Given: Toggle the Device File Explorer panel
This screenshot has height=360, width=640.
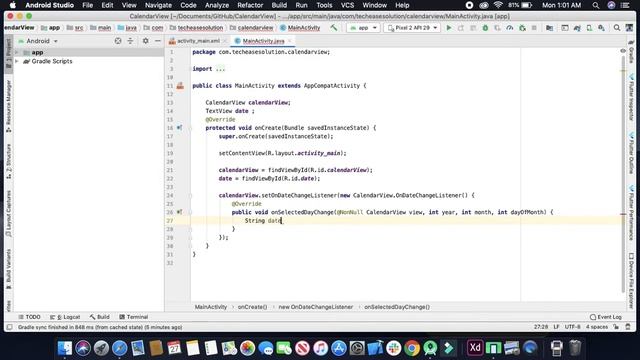Looking at the screenshot, I should point(631,281).
